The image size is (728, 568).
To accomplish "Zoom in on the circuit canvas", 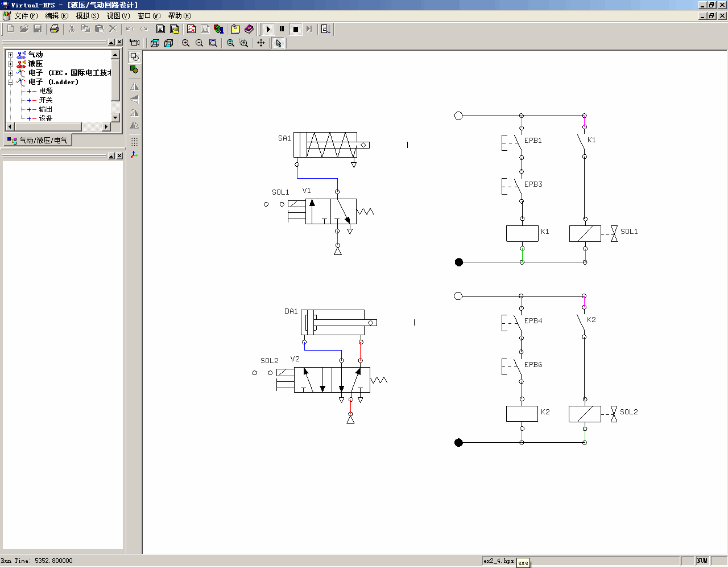I will [185, 43].
